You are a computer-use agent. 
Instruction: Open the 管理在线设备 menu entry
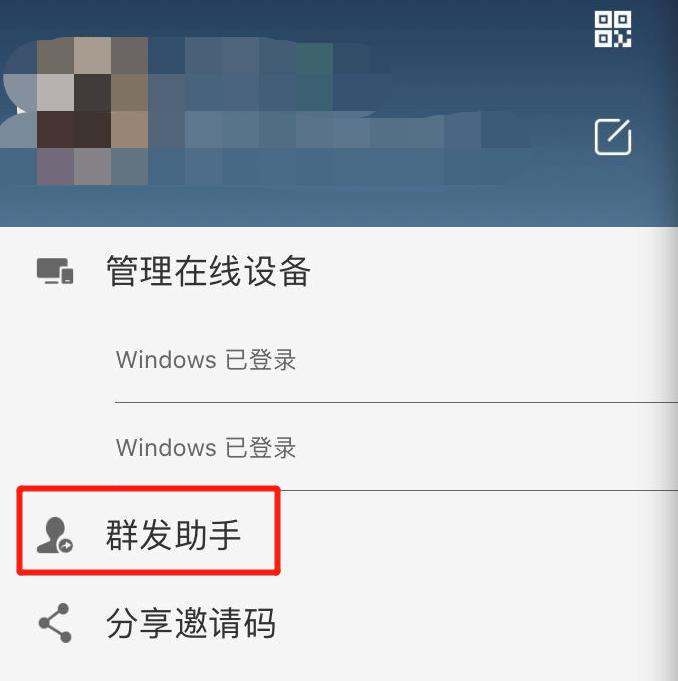click(x=339, y=271)
